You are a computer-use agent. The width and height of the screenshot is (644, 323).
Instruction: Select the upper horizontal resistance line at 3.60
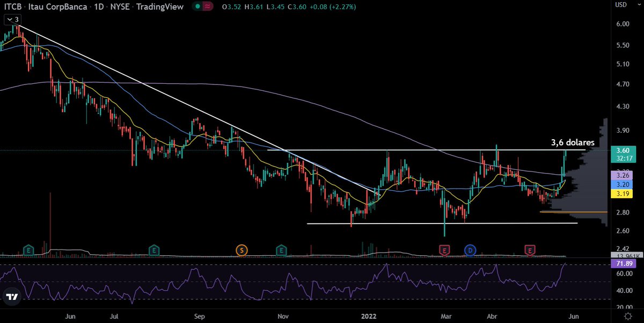[427, 150]
